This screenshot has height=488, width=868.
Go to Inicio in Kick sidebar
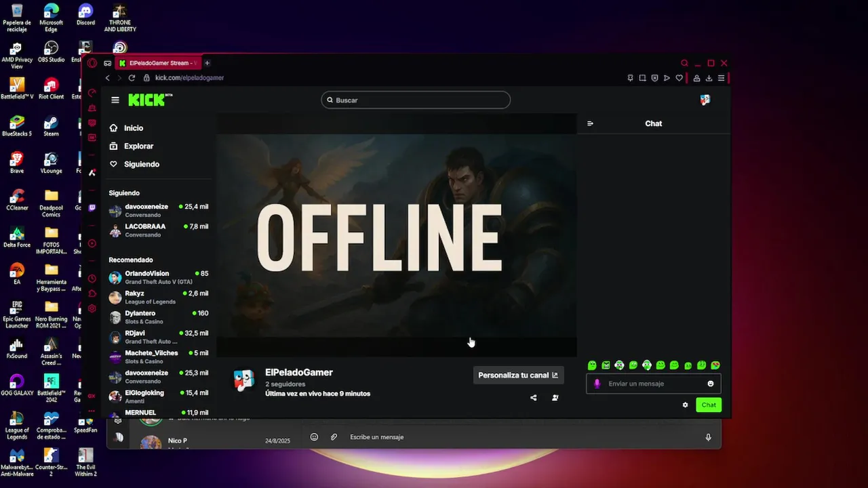coord(126,128)
